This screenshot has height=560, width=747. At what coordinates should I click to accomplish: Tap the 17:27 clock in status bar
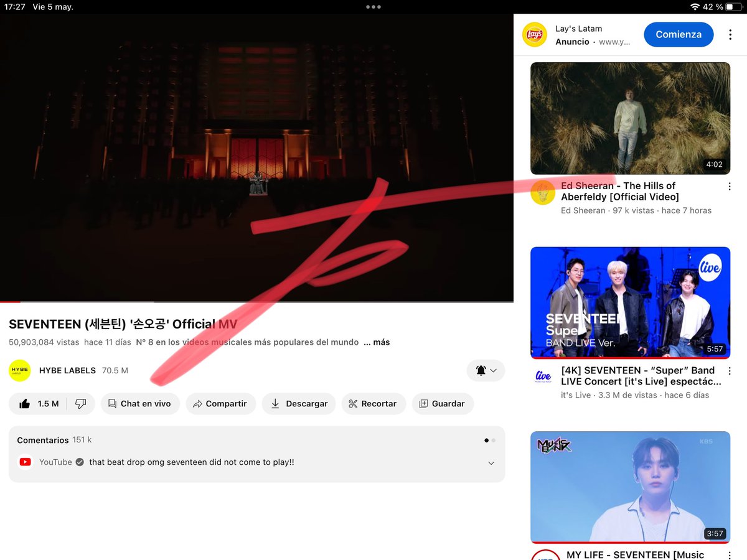(x=14, y=7)
